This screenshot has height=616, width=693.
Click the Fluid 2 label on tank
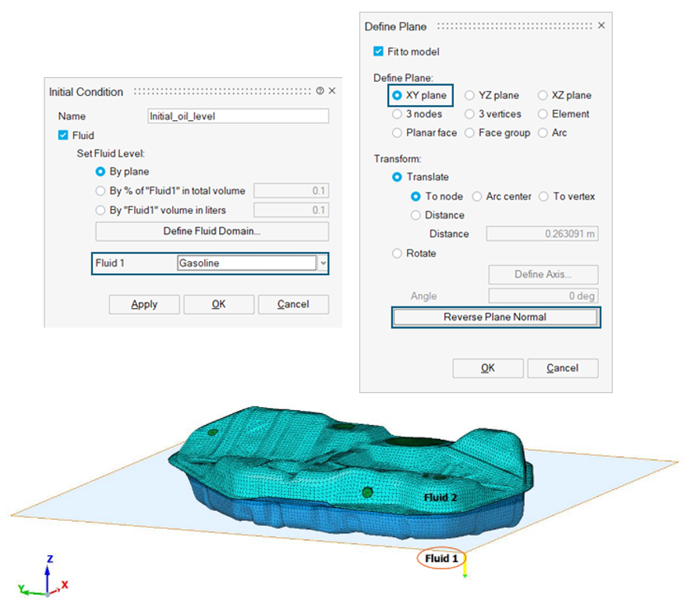click(440, 497)
